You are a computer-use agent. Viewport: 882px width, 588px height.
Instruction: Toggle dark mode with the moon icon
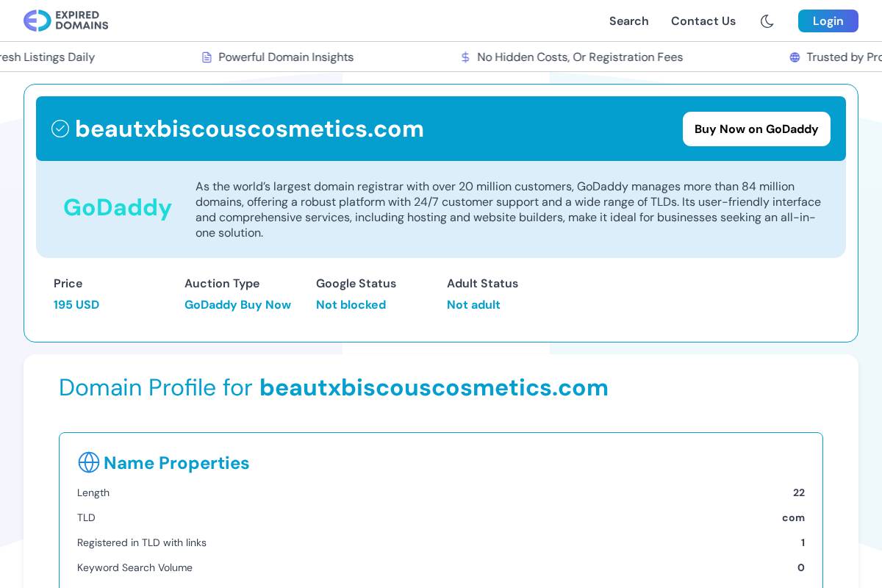point(767,21)
